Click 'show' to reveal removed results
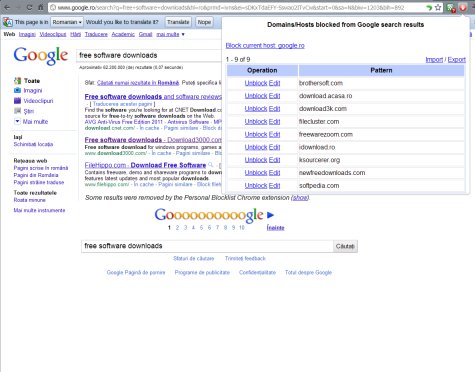This screenshot has height=372, width=475. point(300,198)
